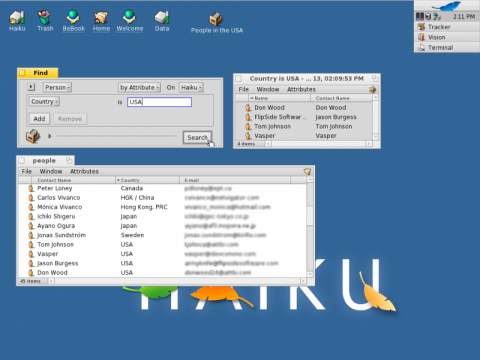This screenshot has height=360, width=480.
Task: Select Sweden country cell
Action: click(132, 235)
